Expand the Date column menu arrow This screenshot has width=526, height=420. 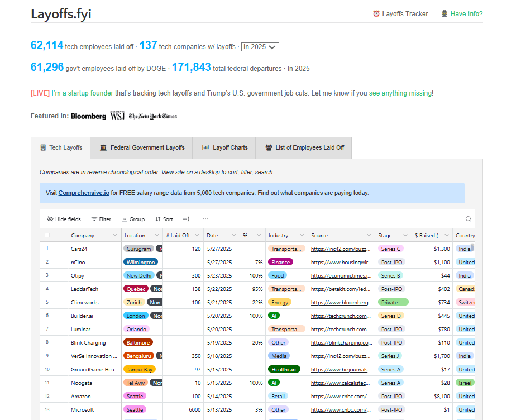[234, 235]
